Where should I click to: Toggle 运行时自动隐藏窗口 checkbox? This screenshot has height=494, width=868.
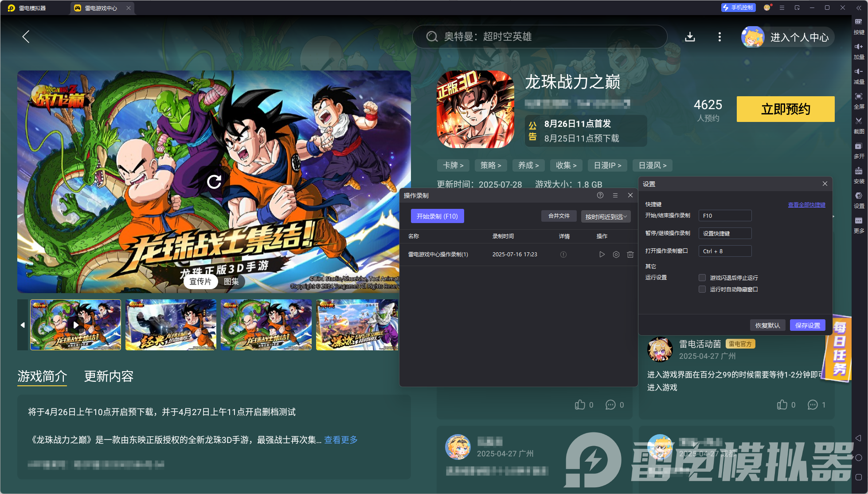702,289
